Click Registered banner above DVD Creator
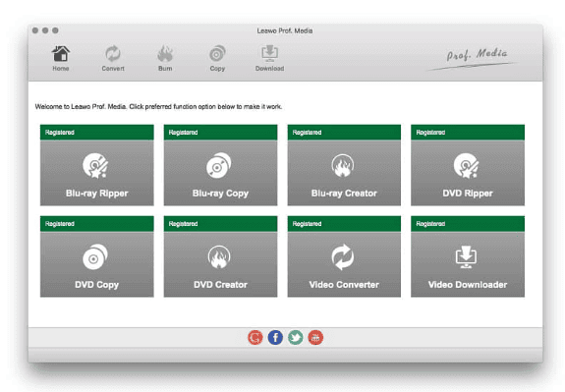The image size is (565, 392). pyautogui.click(x=220, y=224)
